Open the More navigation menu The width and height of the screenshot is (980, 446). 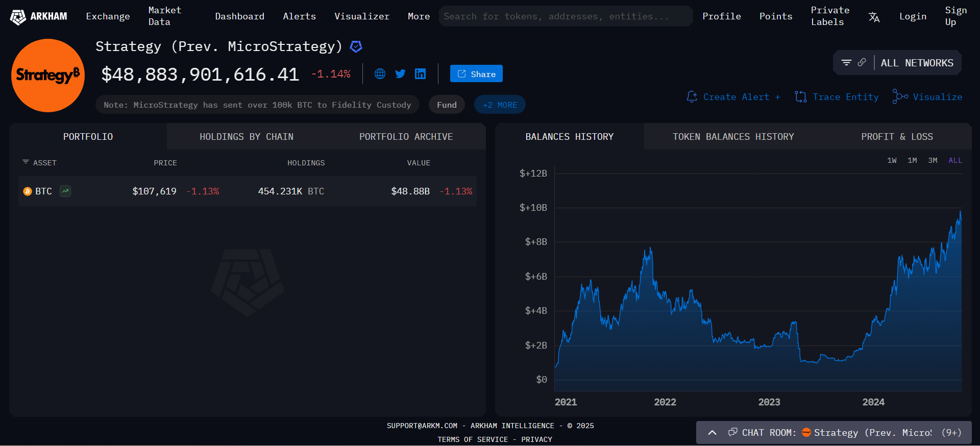pyautogui.click(x=419, y=16)
